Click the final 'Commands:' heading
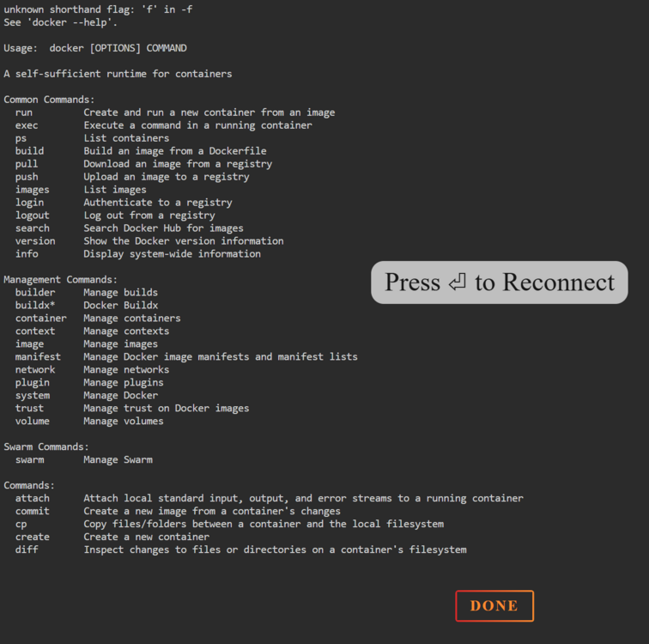 pyautogui.click(x=29, y=485)
